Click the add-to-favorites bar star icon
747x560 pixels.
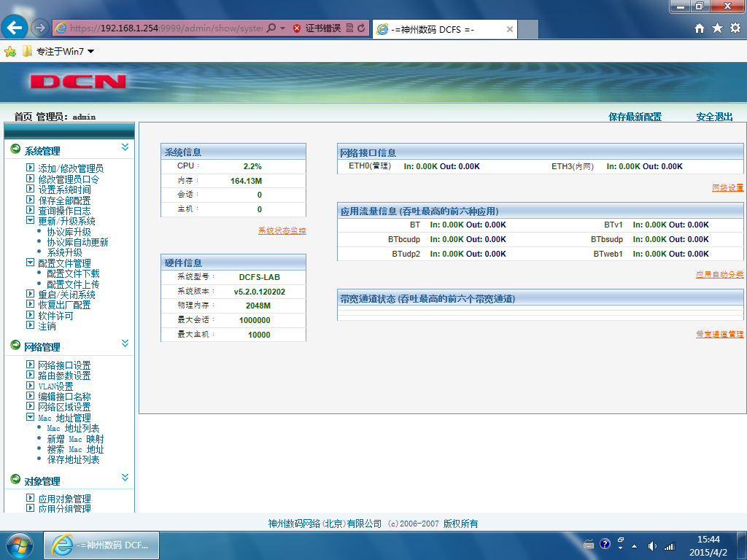point(10,52)
